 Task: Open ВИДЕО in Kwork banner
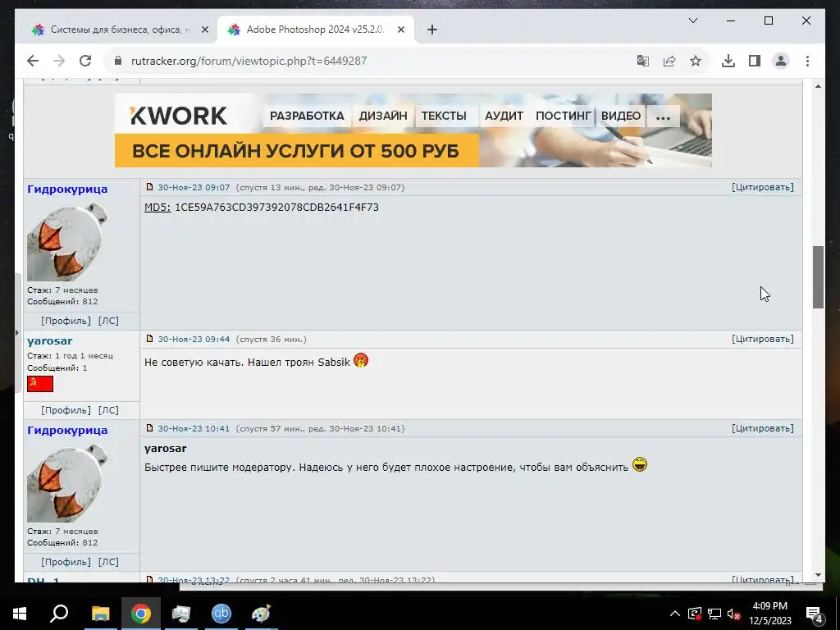coord(621,116)
